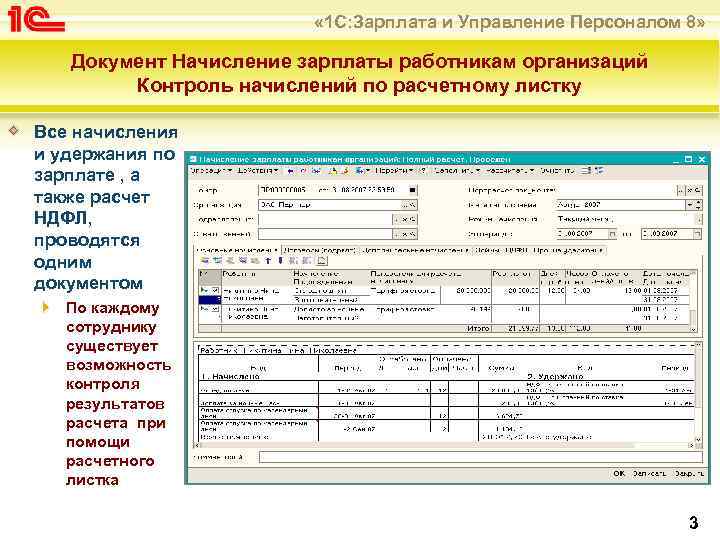Screen dimensions: 720x540
Task: Click the horizontal scrollbar under the payslip
Action: point(446,445)
